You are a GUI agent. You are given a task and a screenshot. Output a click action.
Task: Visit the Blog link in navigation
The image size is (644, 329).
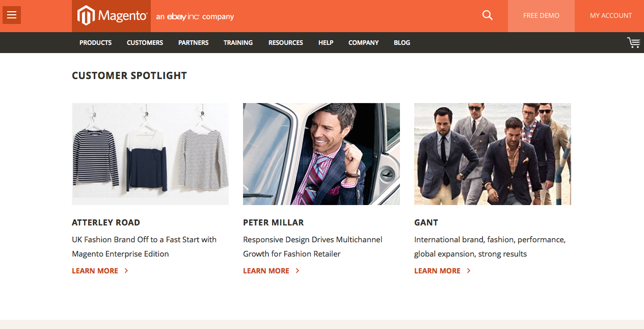(401, 43)
